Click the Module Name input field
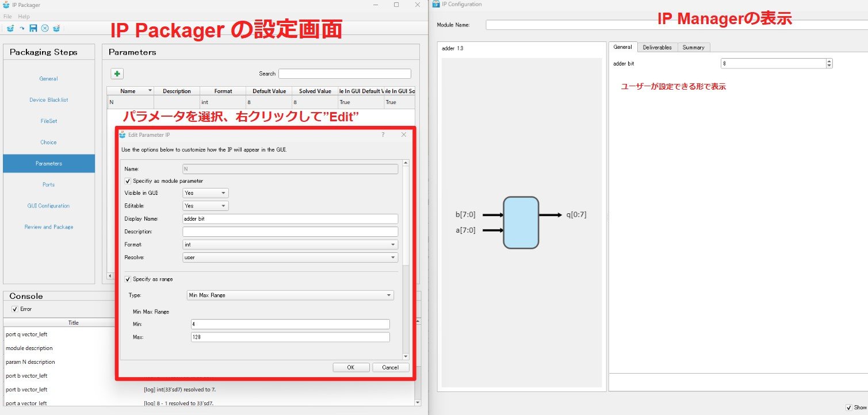The height and width of the screenshot is (415, 868). coord(676,25)
